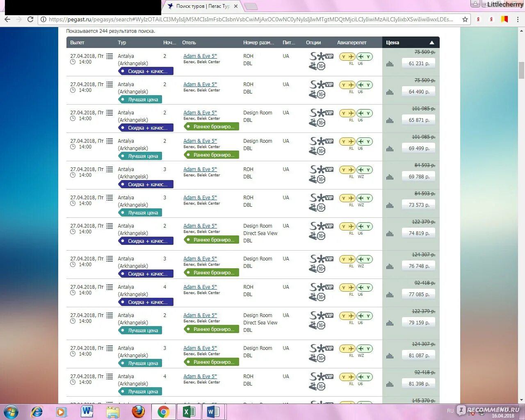Select the 79 159 р. price button
The image size is (525, 420).
tap(418, 323)
